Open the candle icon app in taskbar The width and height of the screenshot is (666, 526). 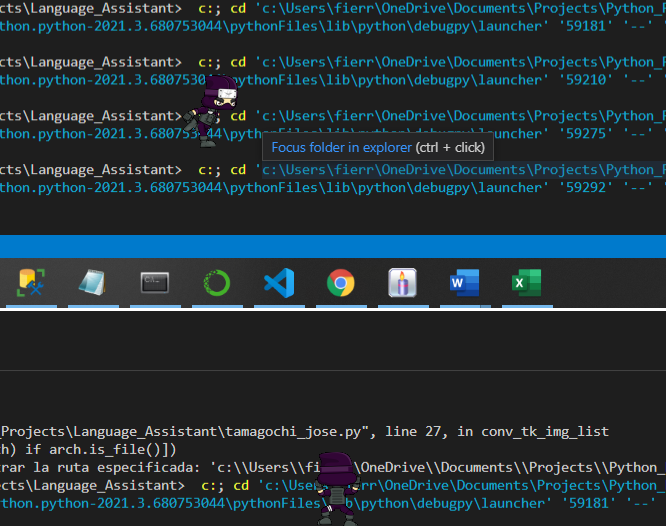pos(403,283)
